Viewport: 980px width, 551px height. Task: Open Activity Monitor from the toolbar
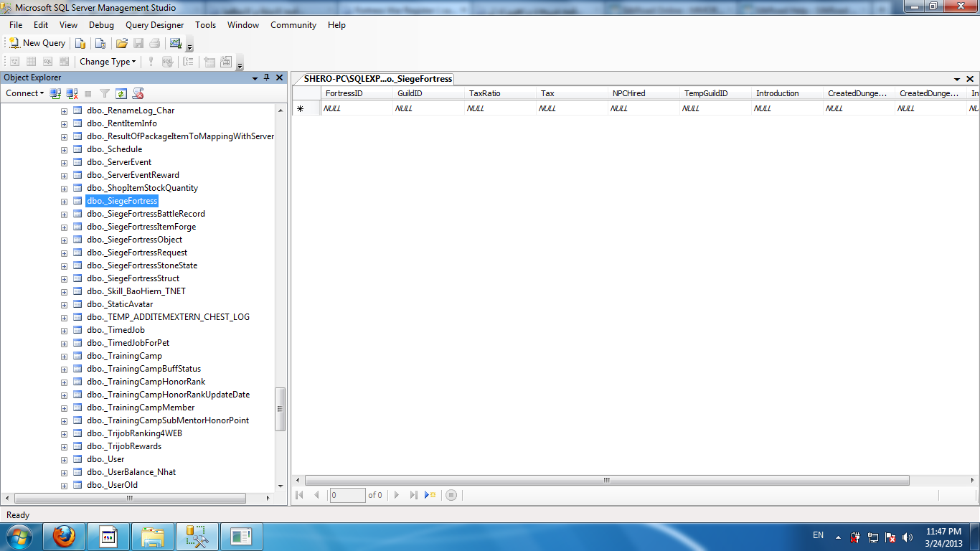[x=175, y=43]
